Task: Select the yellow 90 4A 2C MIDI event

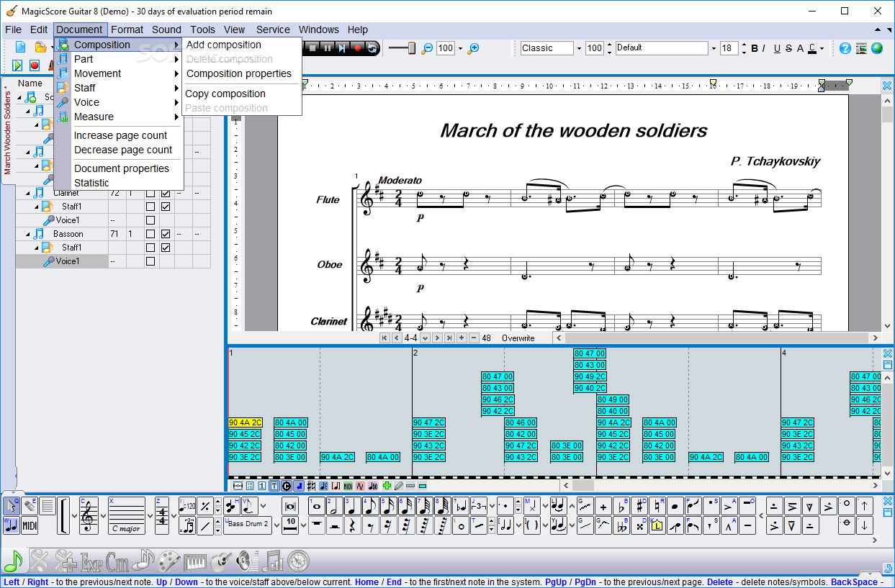Action: (246, 422)
